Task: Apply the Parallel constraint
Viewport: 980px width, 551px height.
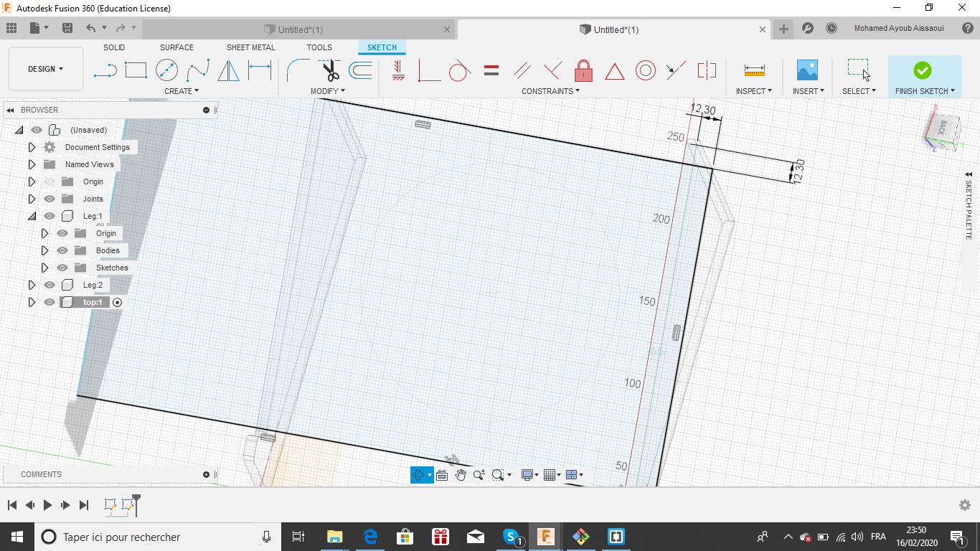Action: 522,70
